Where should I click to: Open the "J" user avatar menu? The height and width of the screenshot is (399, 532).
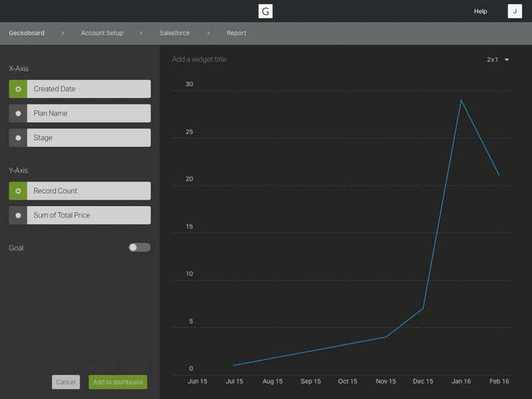513,11
